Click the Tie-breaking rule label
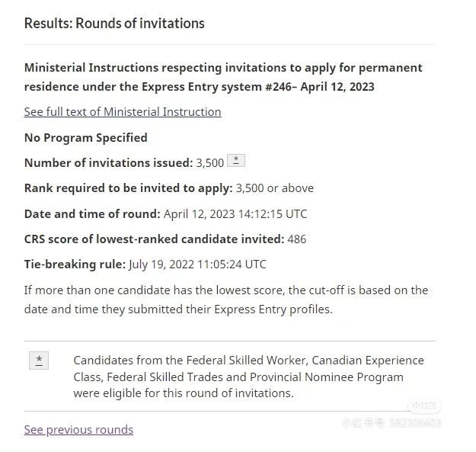 [x=75, y=264]
